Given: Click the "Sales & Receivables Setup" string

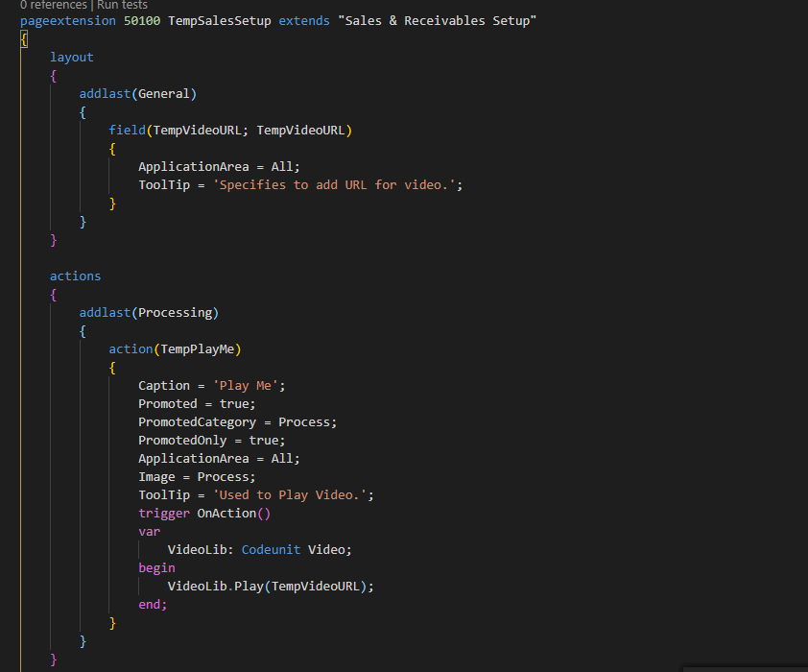Looking at the screenshot, I should (x=437, y=20).
